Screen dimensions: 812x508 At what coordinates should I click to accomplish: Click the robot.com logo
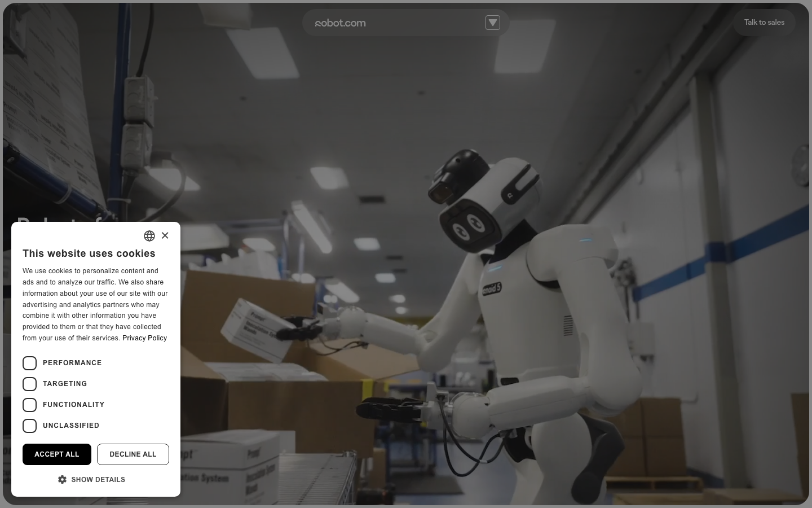(340, 23)
